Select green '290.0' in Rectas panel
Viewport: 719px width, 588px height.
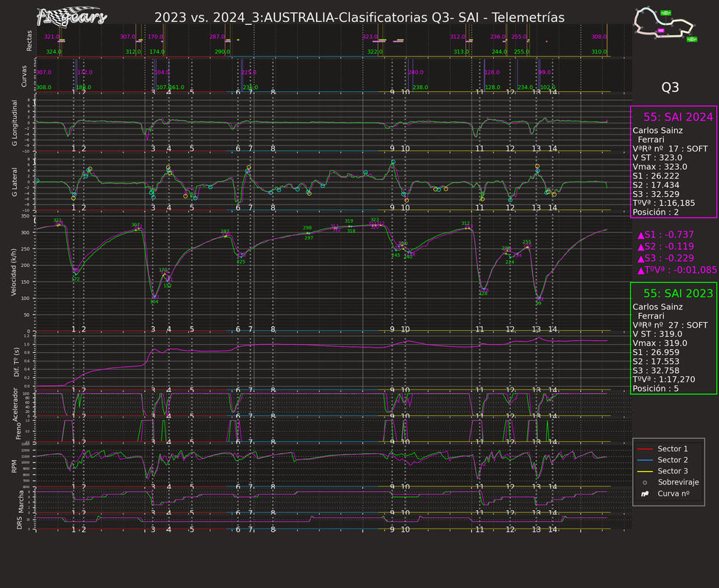tap(223, 51)
